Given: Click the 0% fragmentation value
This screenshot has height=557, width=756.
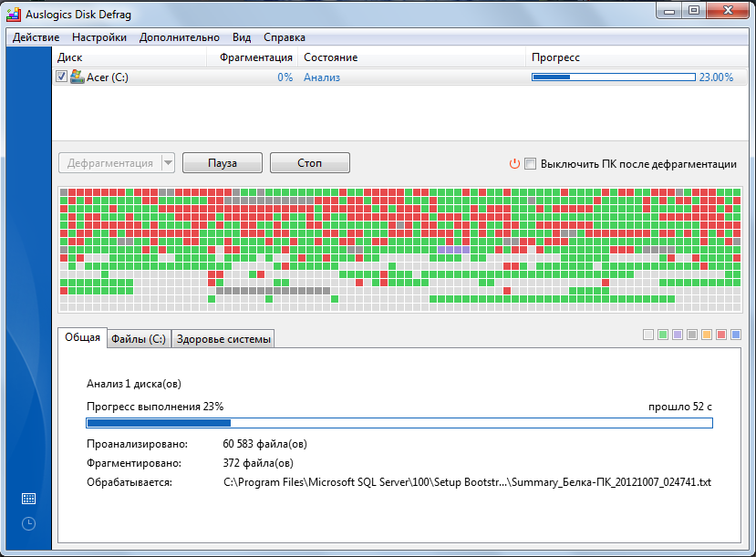Looking at the screenshot, I should tap(285, 77).
